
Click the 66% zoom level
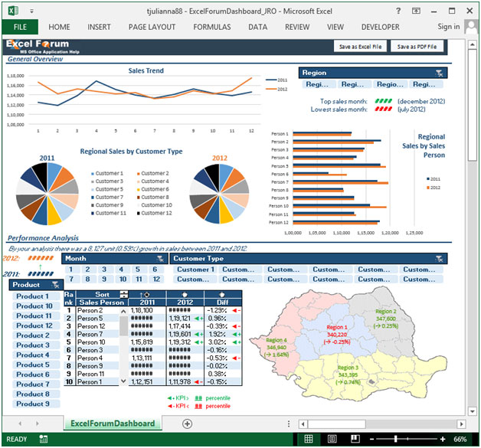click(460, 439)
